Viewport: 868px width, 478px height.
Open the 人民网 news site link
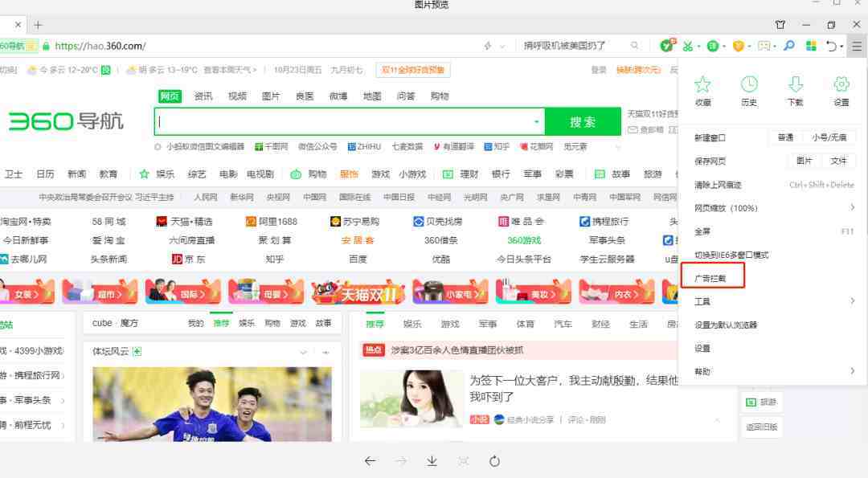206,197
